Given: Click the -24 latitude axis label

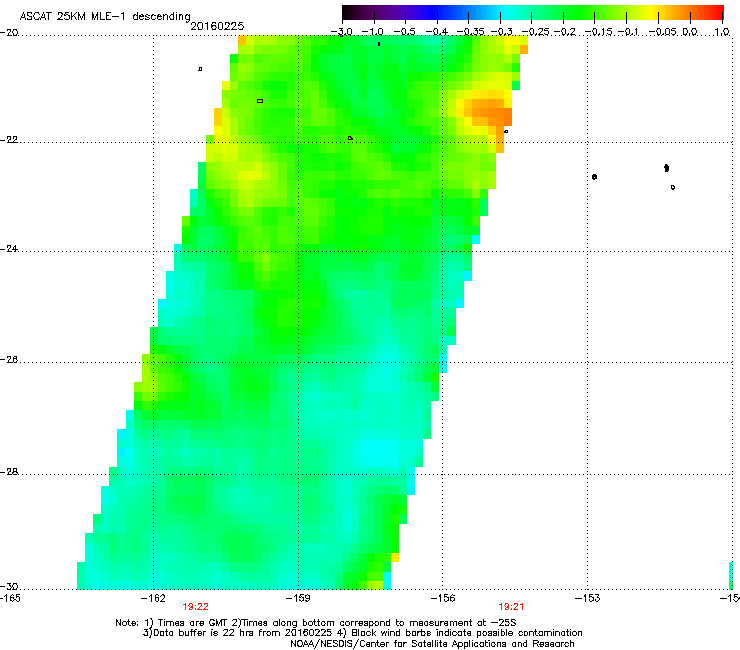Looking at the screenshot, I should [9, 249].
